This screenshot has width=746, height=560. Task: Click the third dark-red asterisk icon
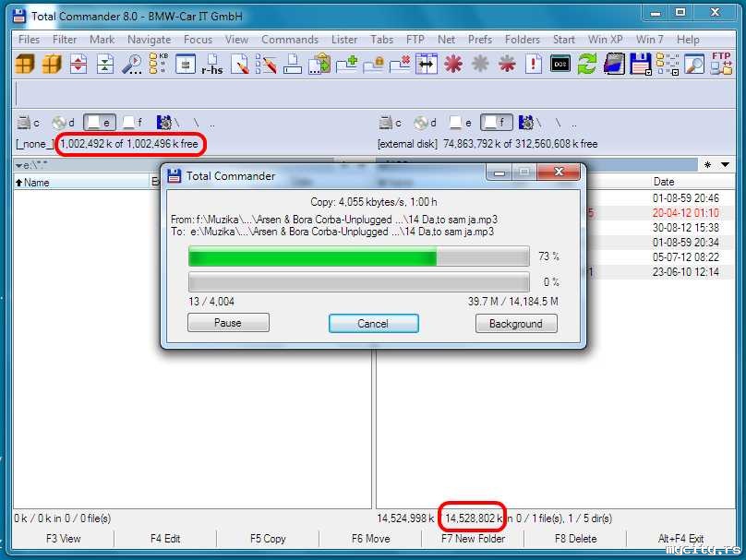click(507, 64)
